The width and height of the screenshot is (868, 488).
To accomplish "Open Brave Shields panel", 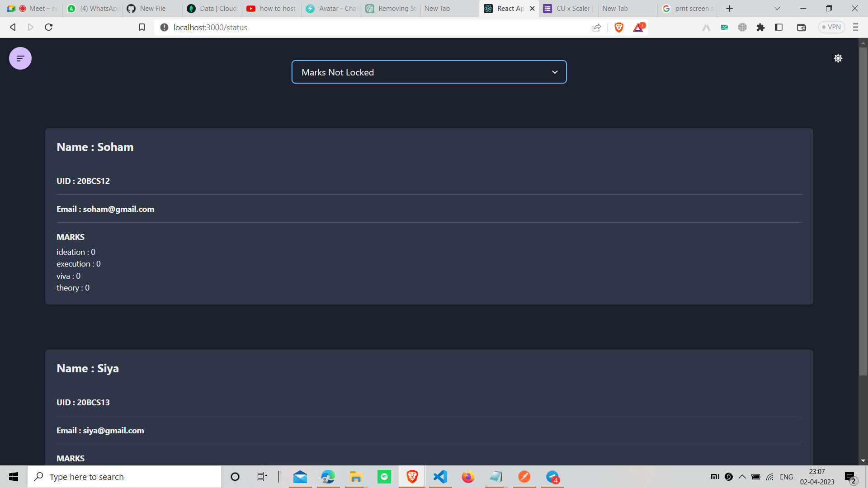I will click(x=619, y=27).
